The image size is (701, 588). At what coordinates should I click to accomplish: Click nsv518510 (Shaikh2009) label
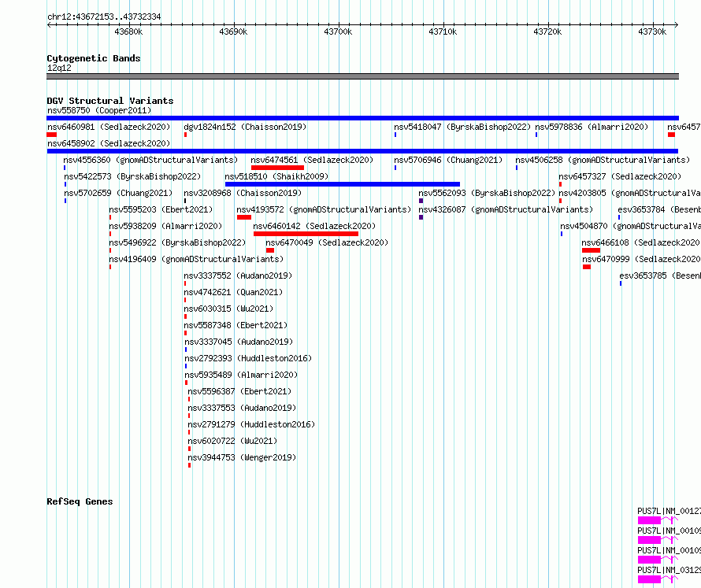(x=276, y=176)
